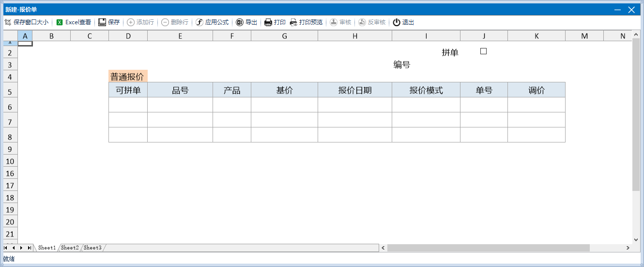644x267 pixels.
Task: Click the empty cell under 品号 header
Action: coord(180,105)
